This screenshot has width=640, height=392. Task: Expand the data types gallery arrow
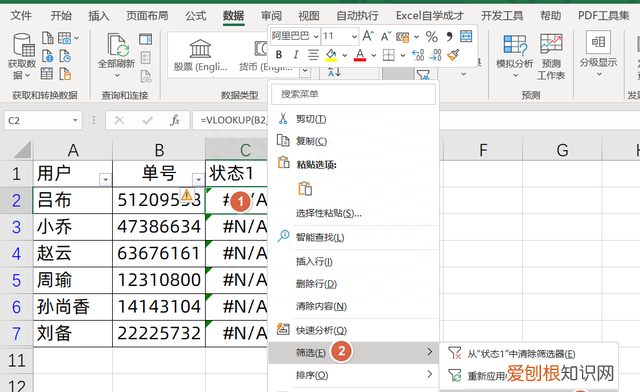tap(305, 72)
